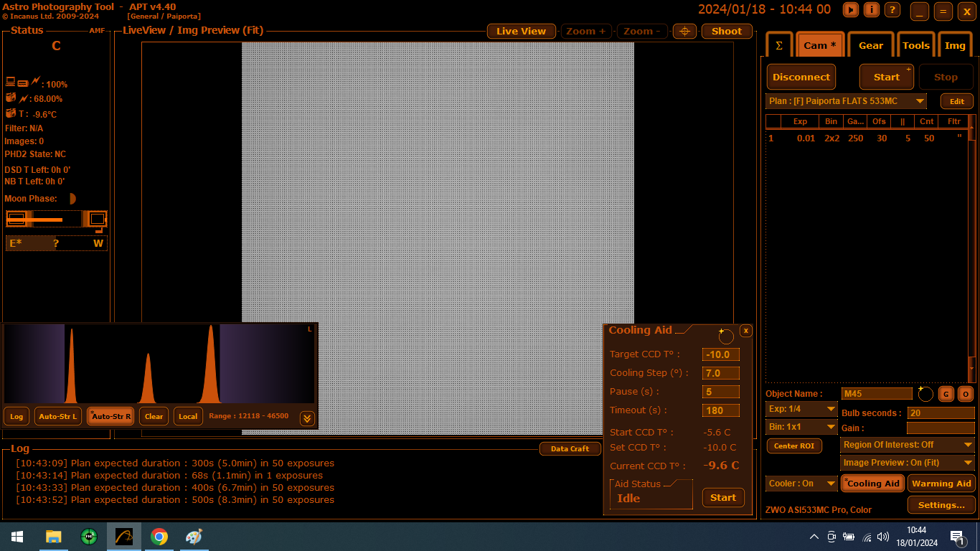The width and height of the screenshot is (980, 551).
Task: Toggle Live View mode
Action: (x=522, y=31)
